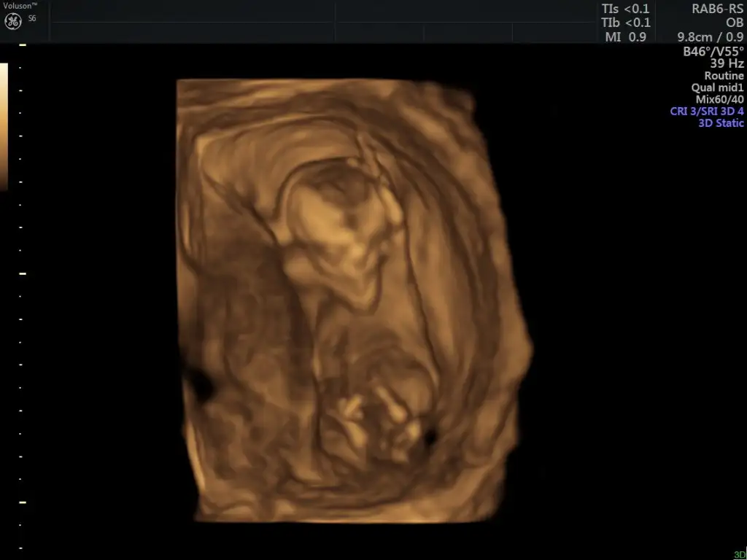This screenshot has height=560, width=747.
Task: Click the S6 model label
Action: click(x=32, y=18)
